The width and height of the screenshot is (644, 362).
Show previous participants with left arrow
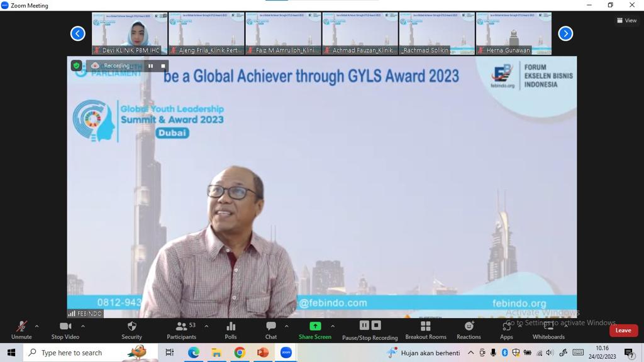pyautogui.click(x=77, y=34)
